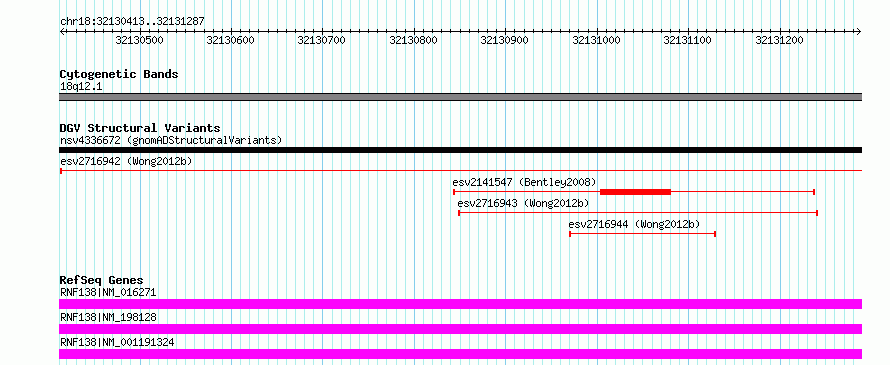Open gene label RNF138|NM_001191324

(117, 342)
